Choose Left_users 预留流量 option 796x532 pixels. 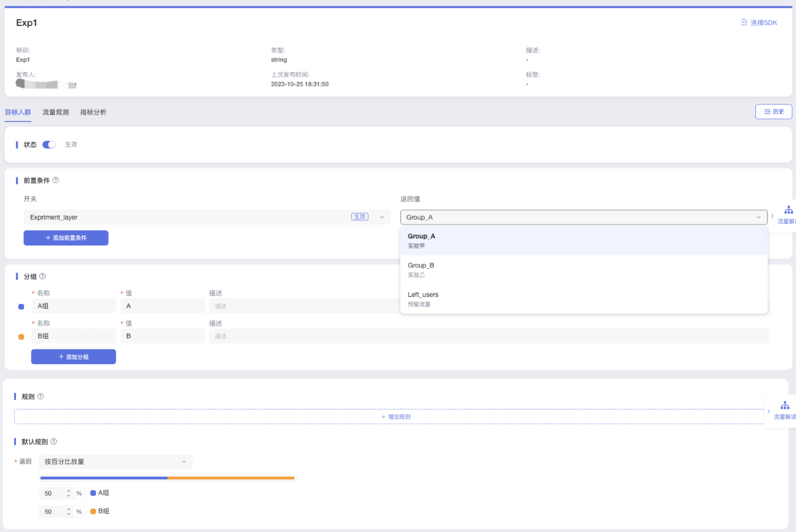coord(584,299)
